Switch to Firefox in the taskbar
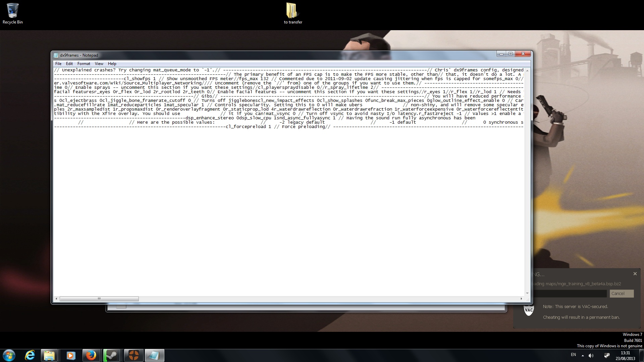Screen dimensions: 644x362 tap(91, 355)
